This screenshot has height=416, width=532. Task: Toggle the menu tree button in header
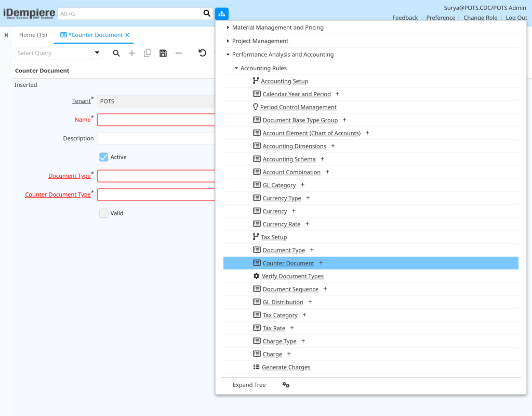[221, 14]
